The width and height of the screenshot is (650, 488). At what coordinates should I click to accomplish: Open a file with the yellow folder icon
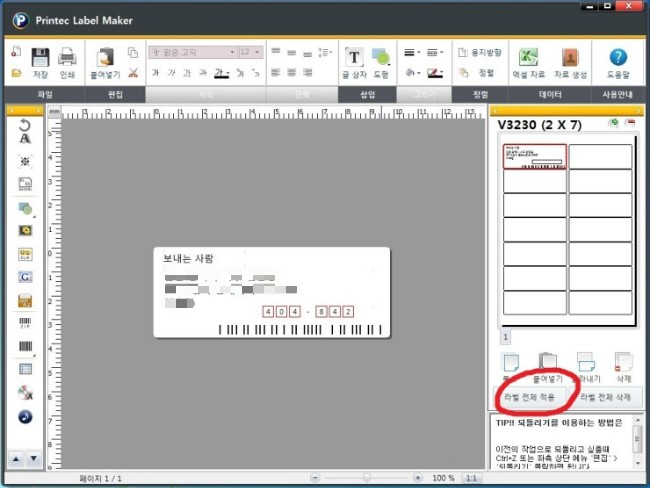(16, 73)
